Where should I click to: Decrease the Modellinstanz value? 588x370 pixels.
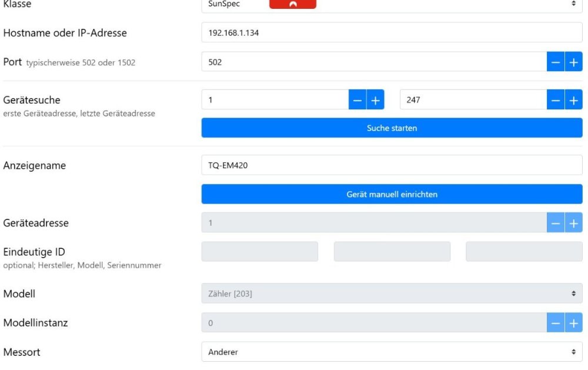tap(556, 323)
